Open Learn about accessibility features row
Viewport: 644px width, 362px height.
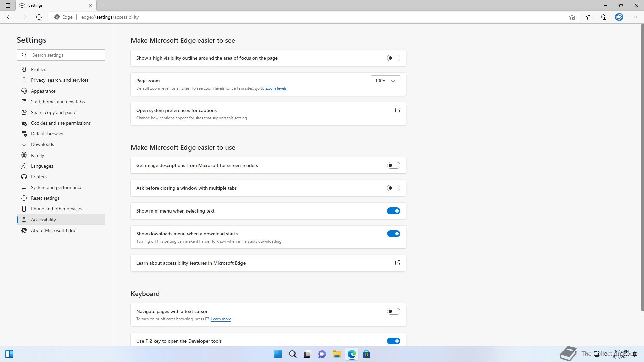click(x=268, y=263)
